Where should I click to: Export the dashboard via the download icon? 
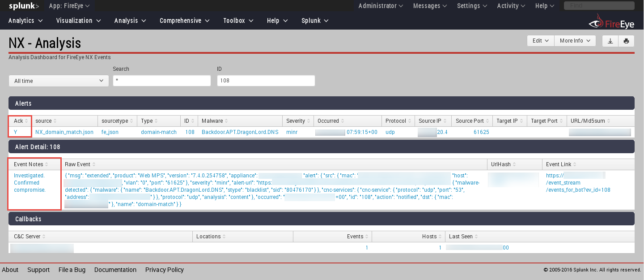[x=610, y=41]
